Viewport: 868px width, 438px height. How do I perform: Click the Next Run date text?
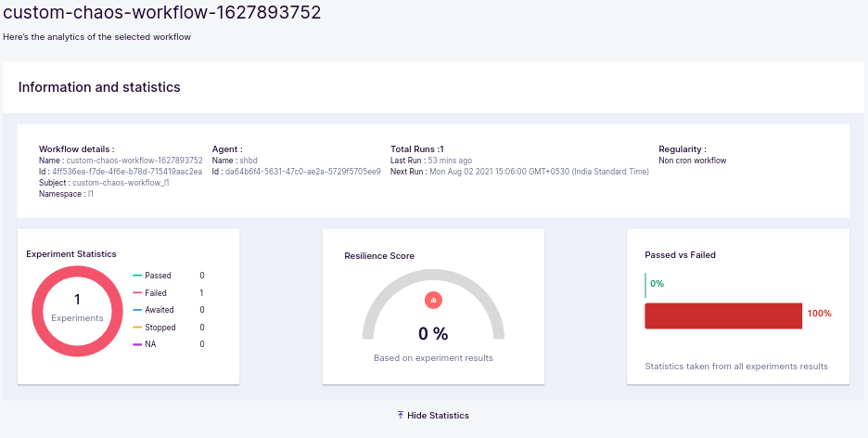[x=539, y=172]
